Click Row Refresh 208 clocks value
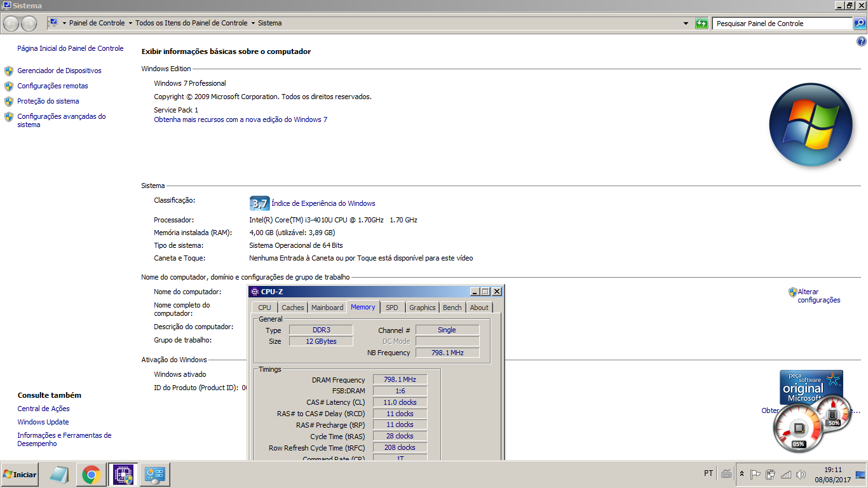868x488 pixels. 400,447
